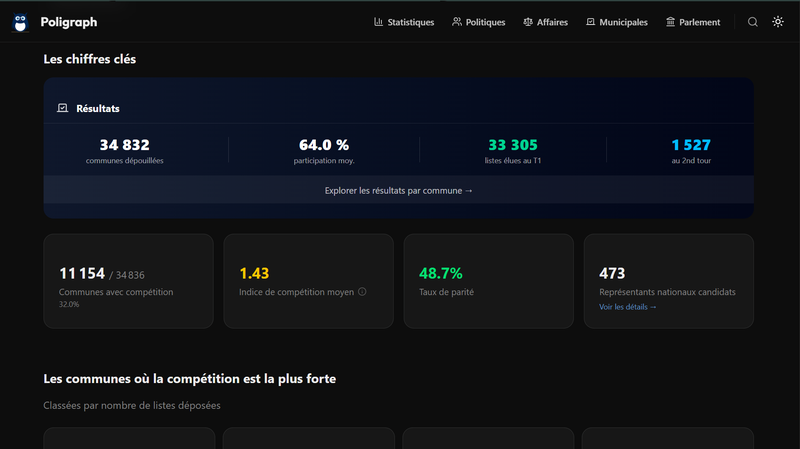Click the people icon beside Politiques

pyautogui.click(x=457, y=22)
